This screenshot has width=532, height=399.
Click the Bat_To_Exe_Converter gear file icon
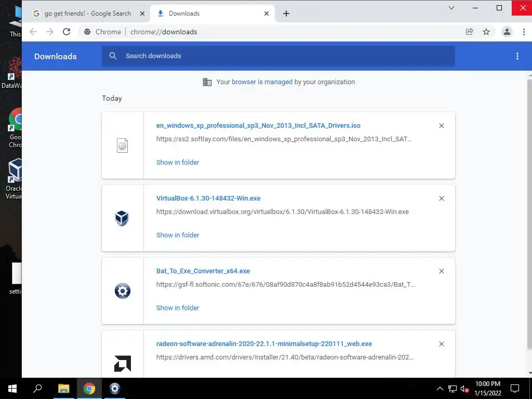123,291
